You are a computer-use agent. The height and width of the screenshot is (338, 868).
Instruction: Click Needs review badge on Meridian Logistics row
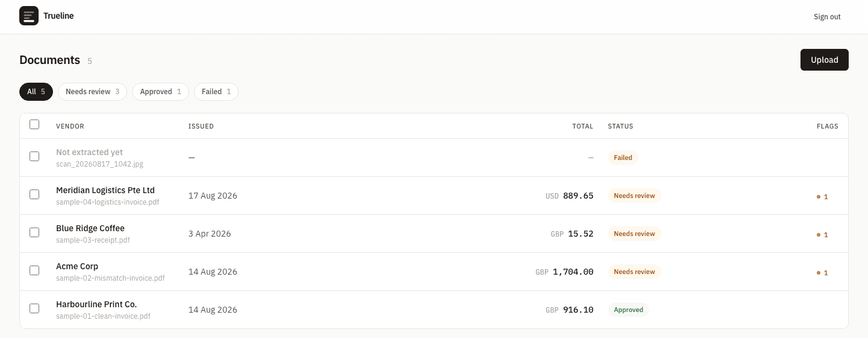[x=634, y=196]
